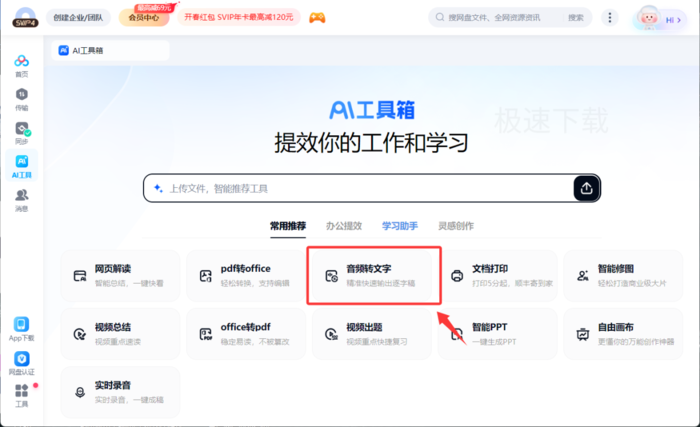The height and width of the screenshot is (427, 700).
Task: Click the orange game controller icon
Action: click(317, 17)
